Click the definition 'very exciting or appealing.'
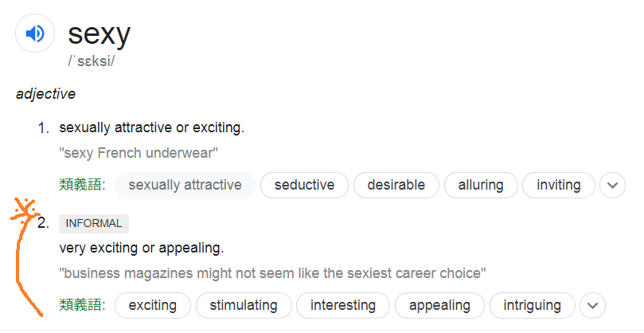Image resolution: width=644 pixels, height=333 pixels. [x=142, y=248]
